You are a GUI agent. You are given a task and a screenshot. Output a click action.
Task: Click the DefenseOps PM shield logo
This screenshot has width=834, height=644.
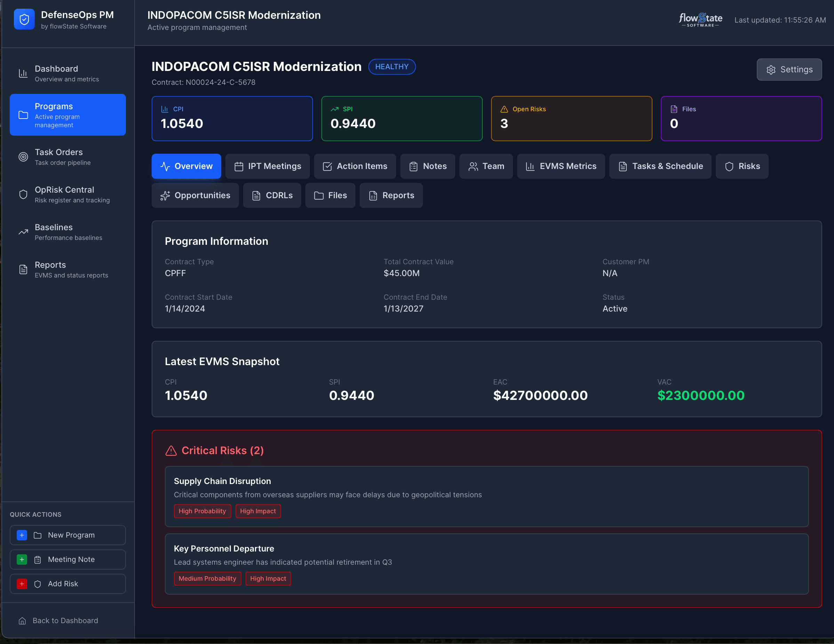pos(24,19)
